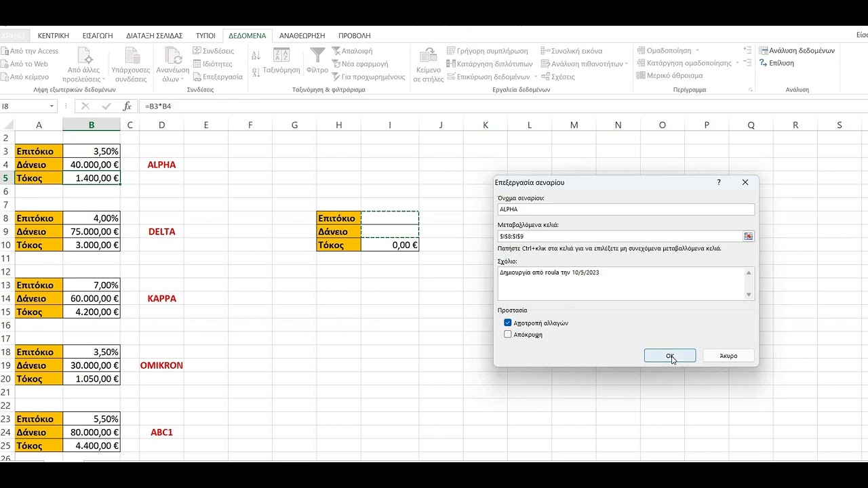Select cell B3 with 3,50%
The height and width of the screenshot is (488, 868).
(x=92, y=151)
